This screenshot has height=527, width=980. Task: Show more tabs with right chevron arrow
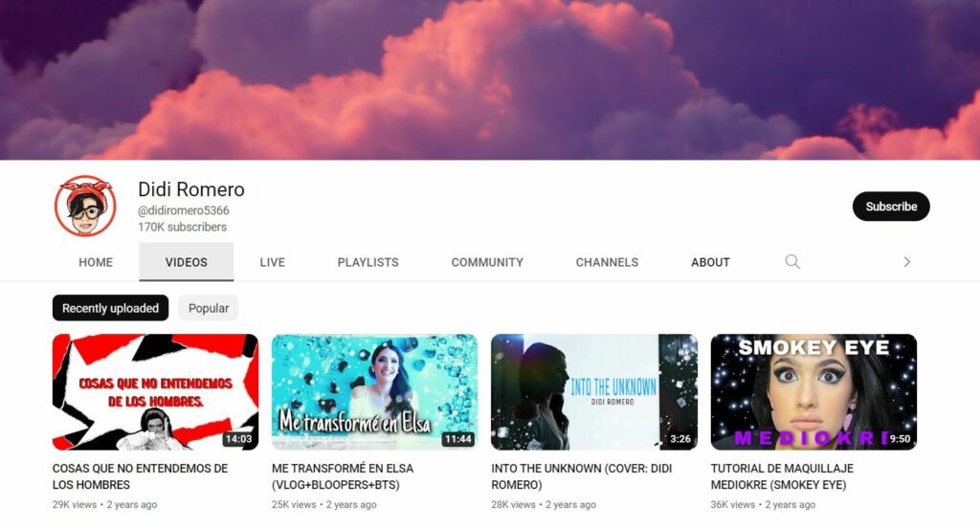907,262
